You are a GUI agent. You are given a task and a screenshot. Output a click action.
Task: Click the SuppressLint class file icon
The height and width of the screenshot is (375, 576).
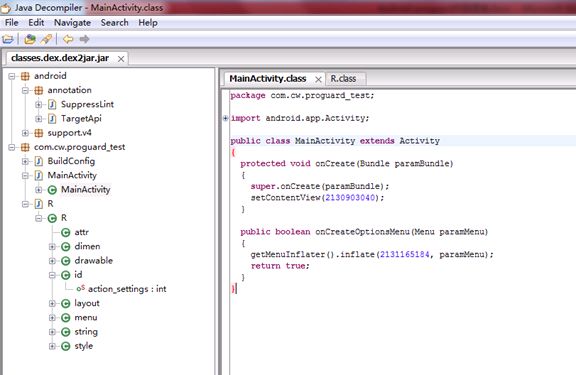pyautogui.click(x=52, y=105)
